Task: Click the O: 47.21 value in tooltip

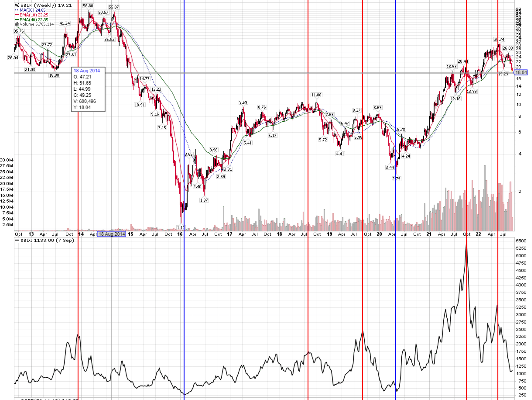Action: 82,77
